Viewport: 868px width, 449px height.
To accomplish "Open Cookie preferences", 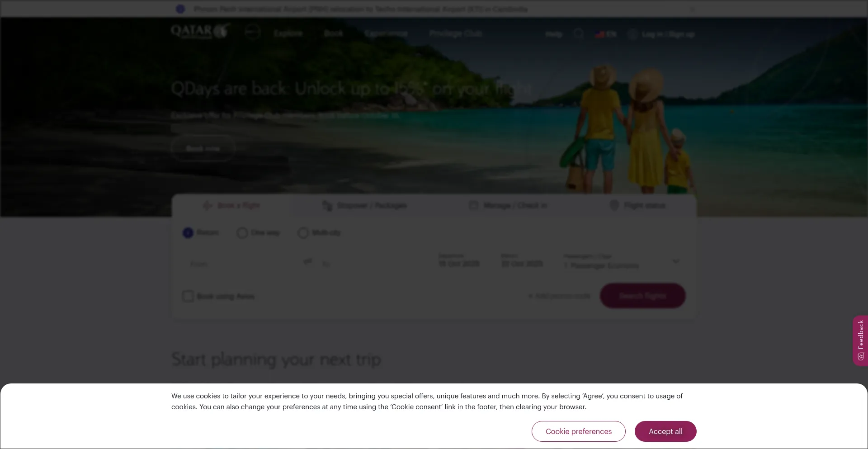I will 579,431.
